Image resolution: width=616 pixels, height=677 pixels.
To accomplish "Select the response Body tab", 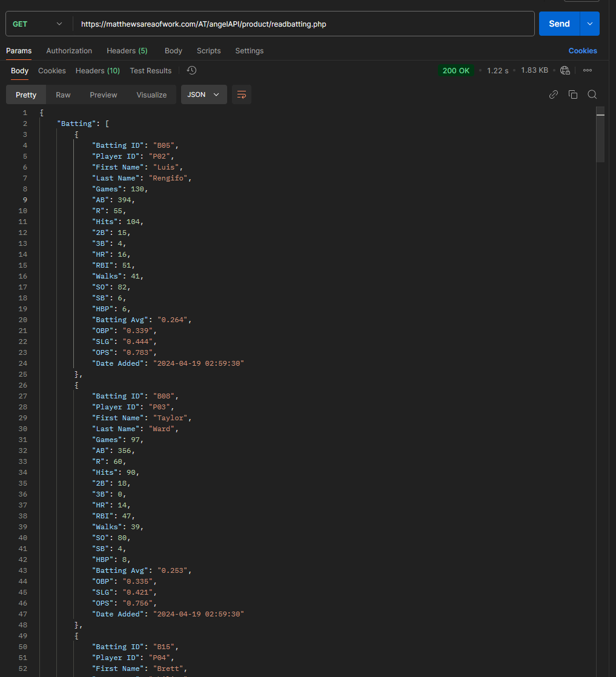I will pos(19,70).
